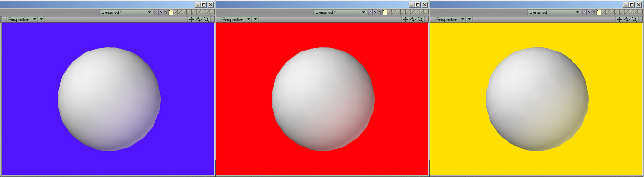Screen dimensions: 644x177
Task: Select the pan view icon in yellow viewport window
Action: pos(620,19)
